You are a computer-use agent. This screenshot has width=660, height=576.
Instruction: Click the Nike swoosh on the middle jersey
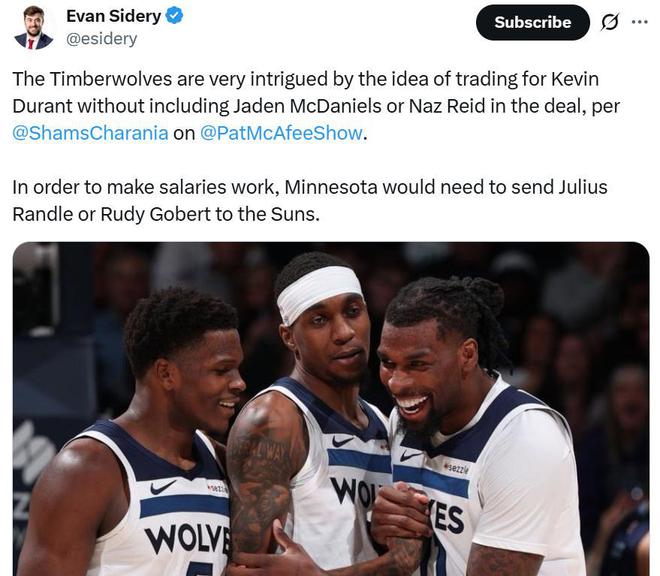pos(343,441)
